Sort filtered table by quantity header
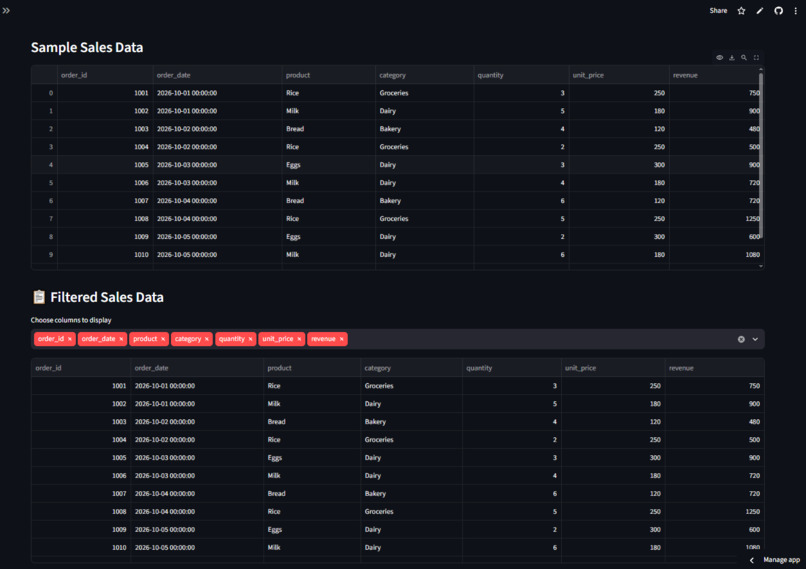This screenshot has height=569, width=806. pyautogui.click(x=511, y=368)
